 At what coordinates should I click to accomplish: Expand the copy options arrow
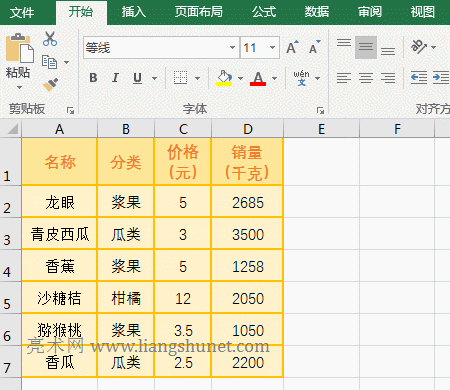[x=66, y=62]
